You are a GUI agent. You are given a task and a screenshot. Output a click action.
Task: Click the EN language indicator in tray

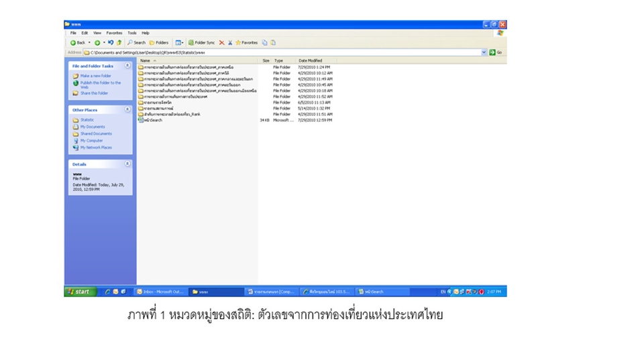click(x=443, y=292)
